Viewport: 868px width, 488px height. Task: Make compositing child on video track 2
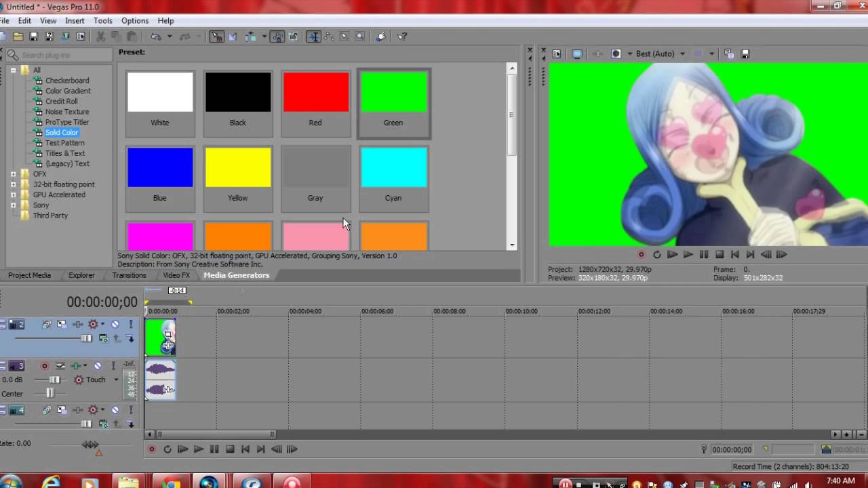tap(131, 339)
